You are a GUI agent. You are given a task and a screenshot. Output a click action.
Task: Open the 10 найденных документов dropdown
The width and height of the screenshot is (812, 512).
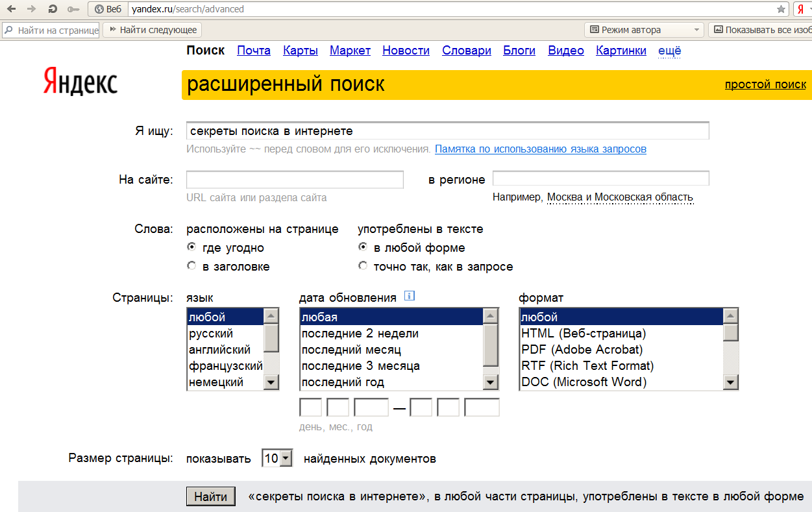pos(277,458)
